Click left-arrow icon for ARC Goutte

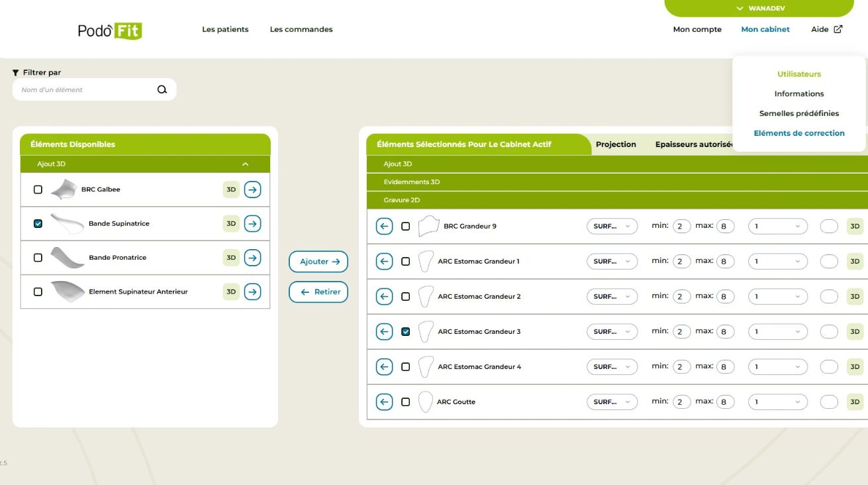click(384, 402)
